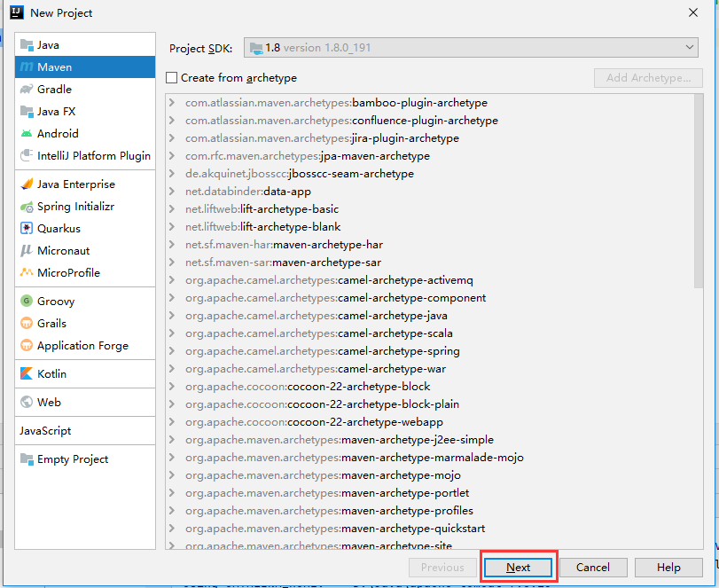Expand bamboo-plugin-archetype entry
Viewport: 719px width, 588px height.
tap(172, 102)
